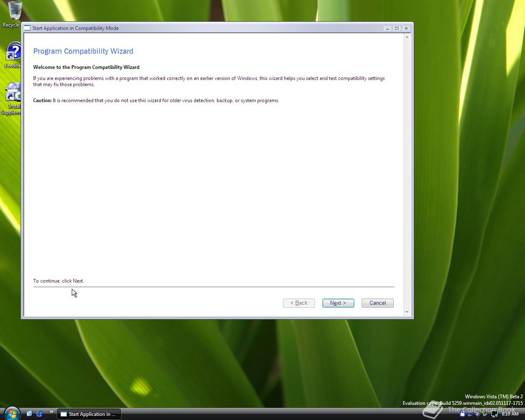525x420 pixels.
Task: Click the 'Welcome to the Program Compatibility Wizard' text
Action: click(x=86, y=67)
